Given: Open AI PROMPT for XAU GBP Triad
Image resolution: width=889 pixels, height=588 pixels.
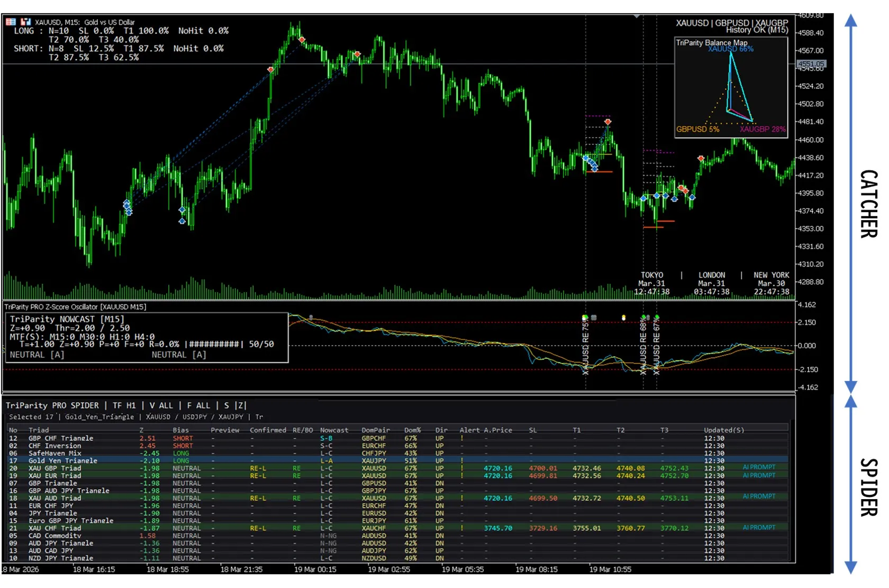Looking at the screenshot, I should coord(759,467).
